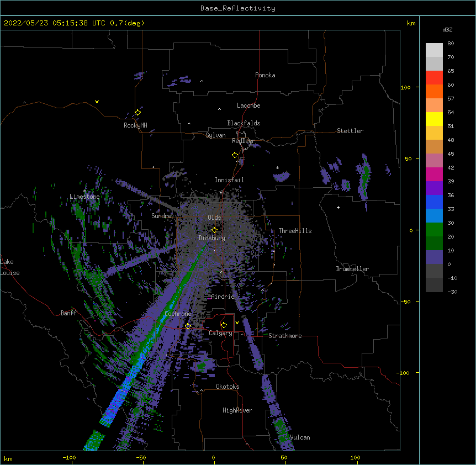Click the 100 tick label on the right axis
Image resolution: width=476 pixels, height=465 pixels.
point(405,87)
